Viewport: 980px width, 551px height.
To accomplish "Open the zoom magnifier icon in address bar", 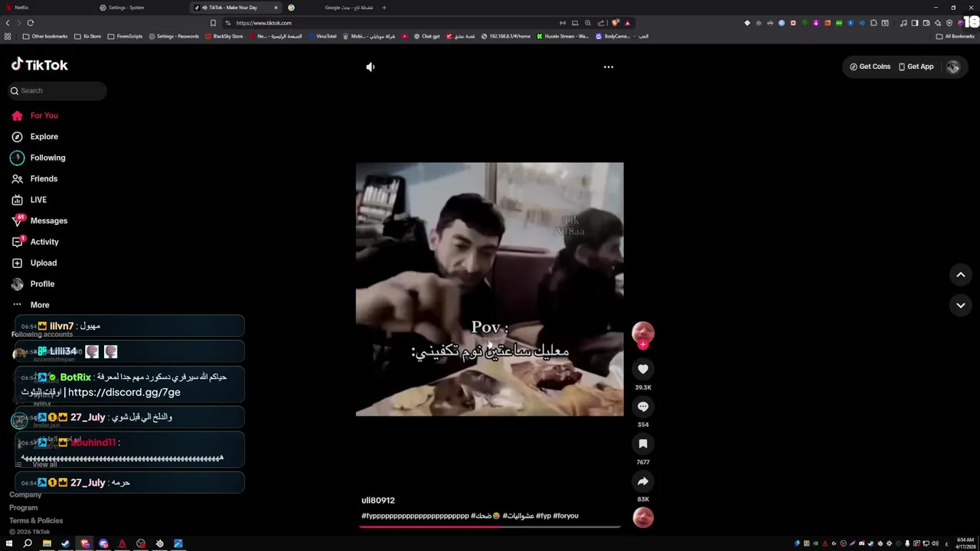I will pos(588,23).
